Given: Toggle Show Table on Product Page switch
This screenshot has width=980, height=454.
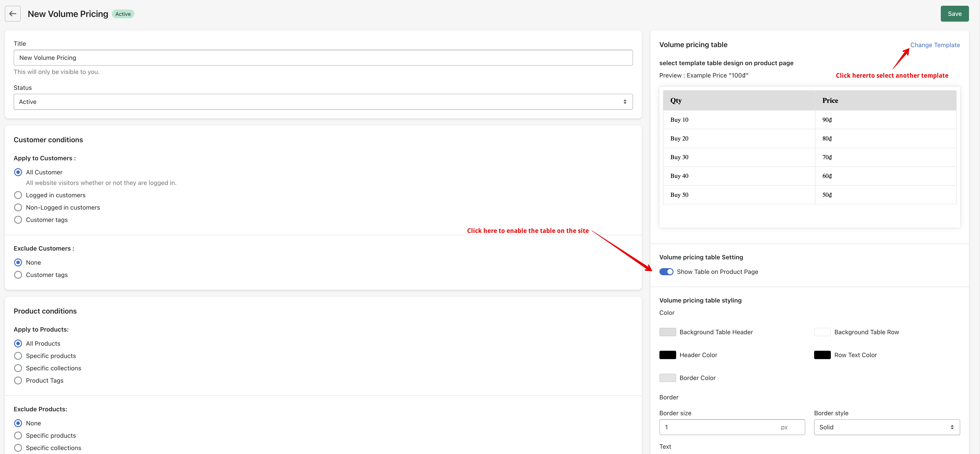Looking at the screenshot, I should click(x=666, y=272).
